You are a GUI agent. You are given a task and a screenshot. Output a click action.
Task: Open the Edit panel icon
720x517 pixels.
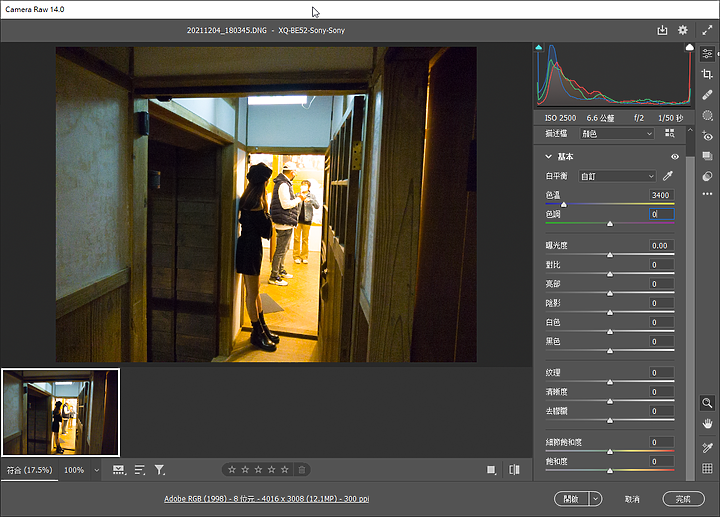coord(707,54)
